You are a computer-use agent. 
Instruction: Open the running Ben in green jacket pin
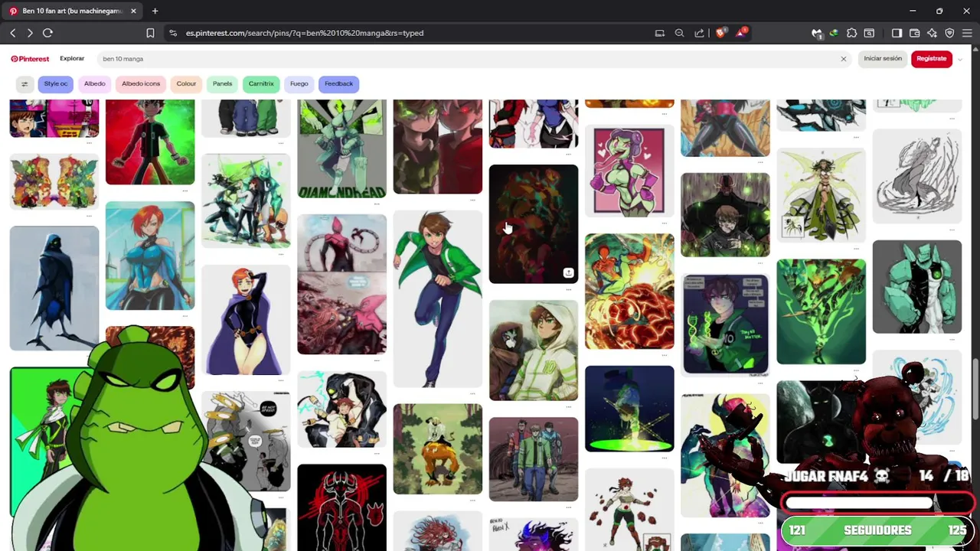coord(437,298)
